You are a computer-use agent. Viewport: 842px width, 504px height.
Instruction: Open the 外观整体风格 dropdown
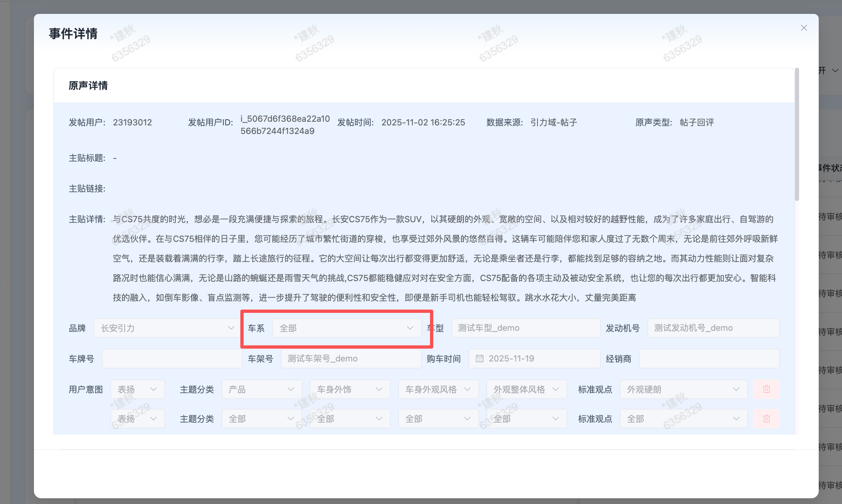point(526,389)
